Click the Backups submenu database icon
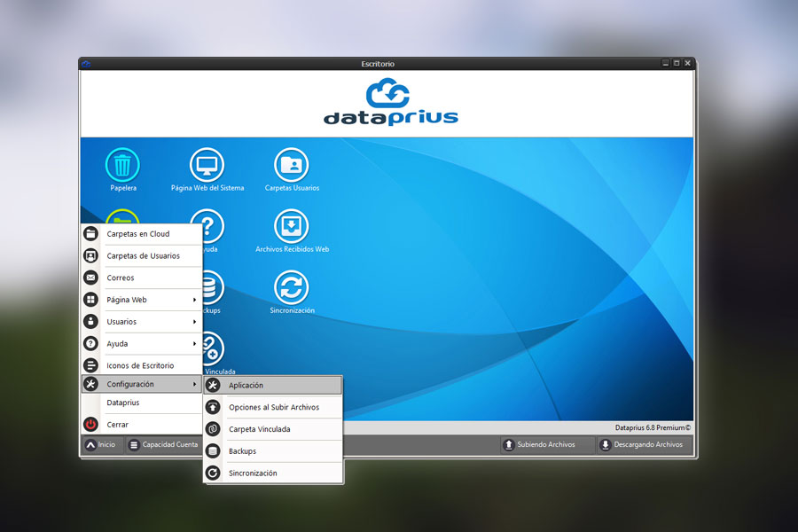This screenshot has width=798, height=532. (213, 451)
